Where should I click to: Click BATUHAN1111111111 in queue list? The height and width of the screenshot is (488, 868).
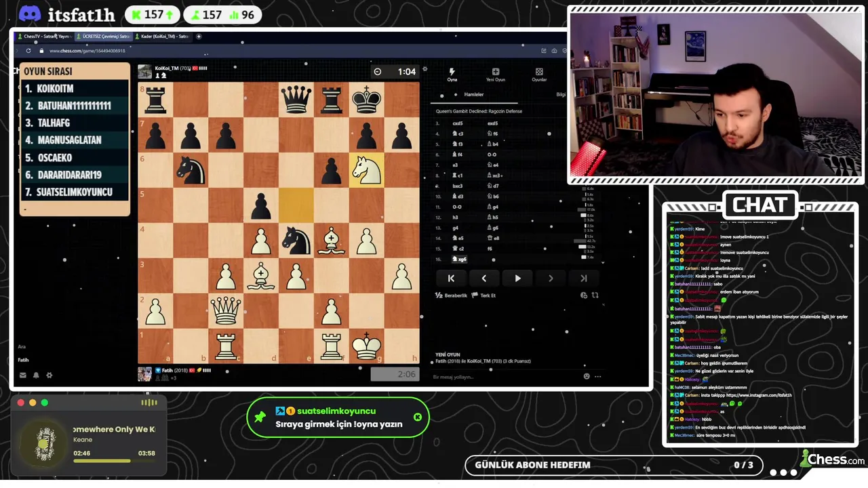75,106
